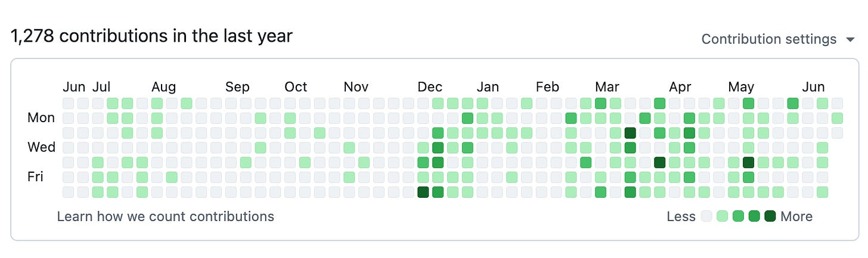Select the darkest legend swatch beside More
Viewport: 868px width, 258px height.
point(770,216)
